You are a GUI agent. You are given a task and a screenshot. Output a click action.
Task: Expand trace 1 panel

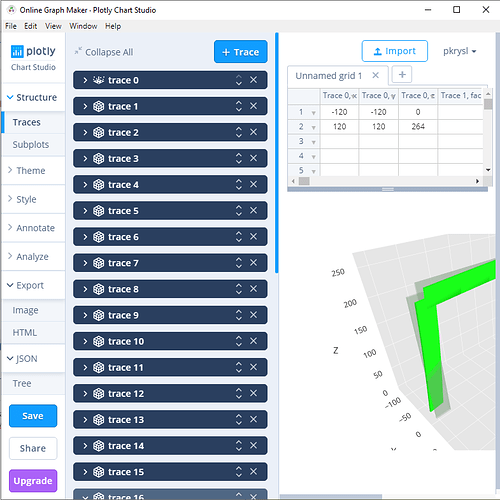[x=85, y=106]
